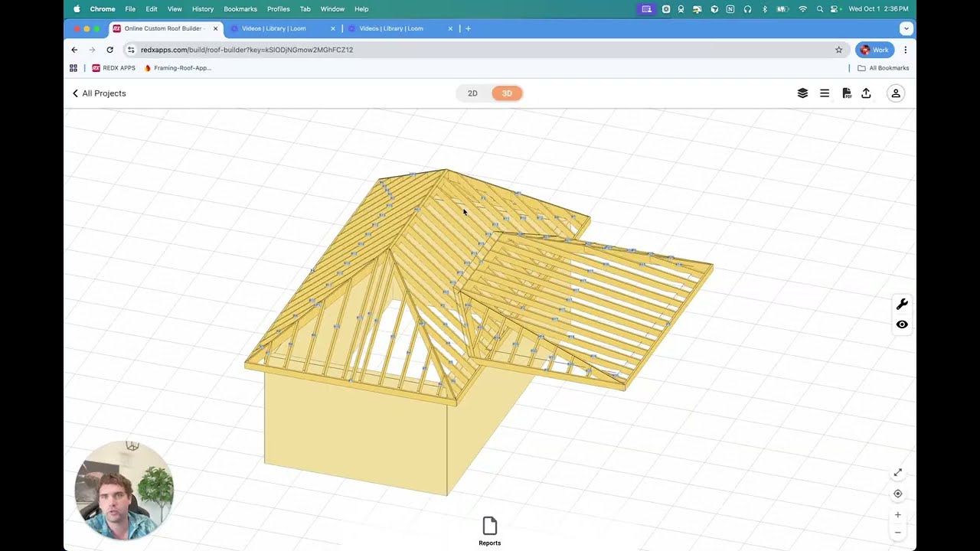Zoom in with the plus icon
980x551 pixels.
[898, 515]
